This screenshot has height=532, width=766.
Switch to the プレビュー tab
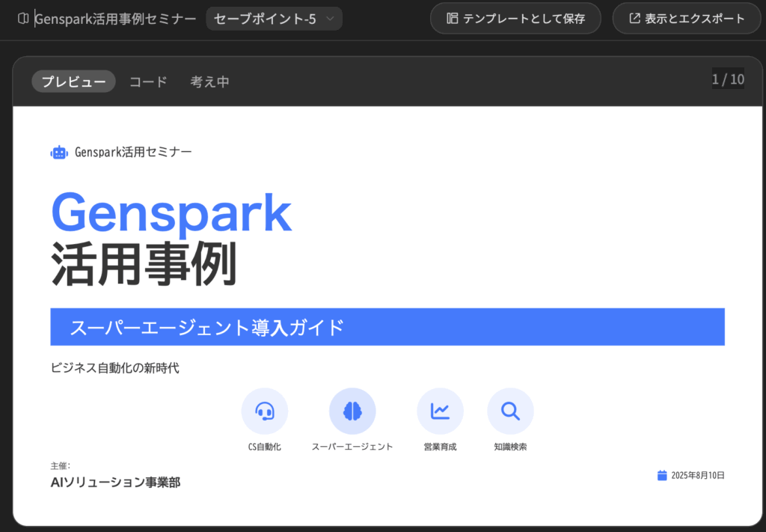point(73,82)
